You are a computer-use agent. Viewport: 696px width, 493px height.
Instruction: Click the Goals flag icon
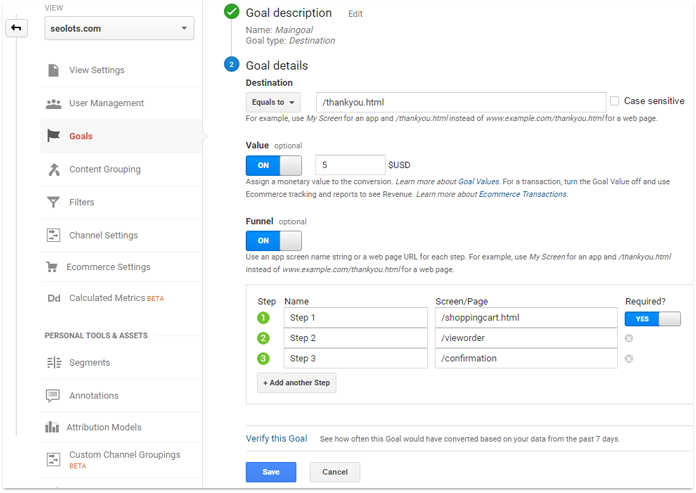tap(53, 136)
